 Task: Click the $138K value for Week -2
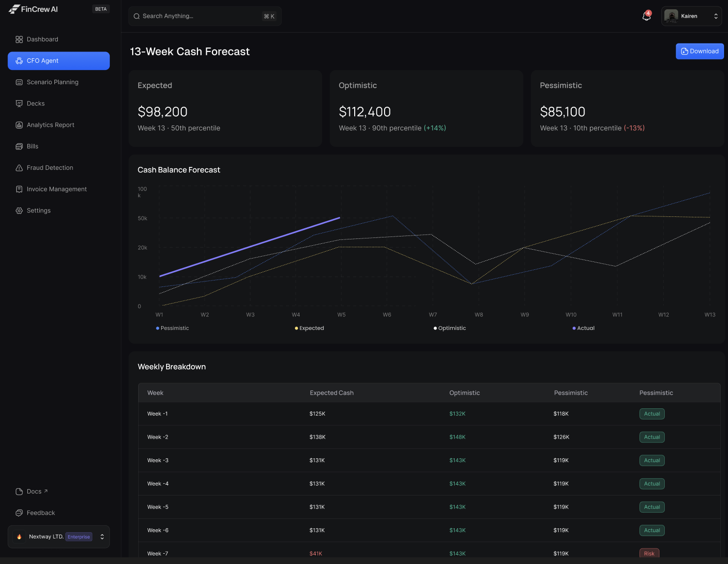point(317,437)
